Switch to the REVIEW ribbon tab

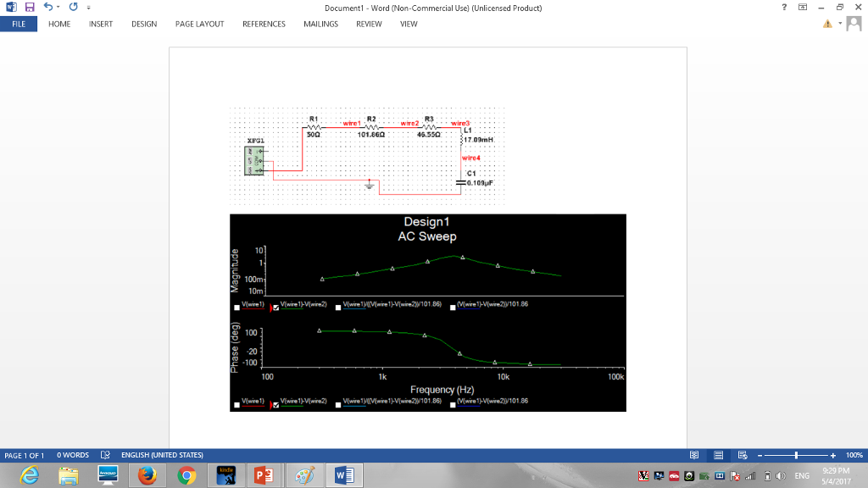click(x=368, y=24)
